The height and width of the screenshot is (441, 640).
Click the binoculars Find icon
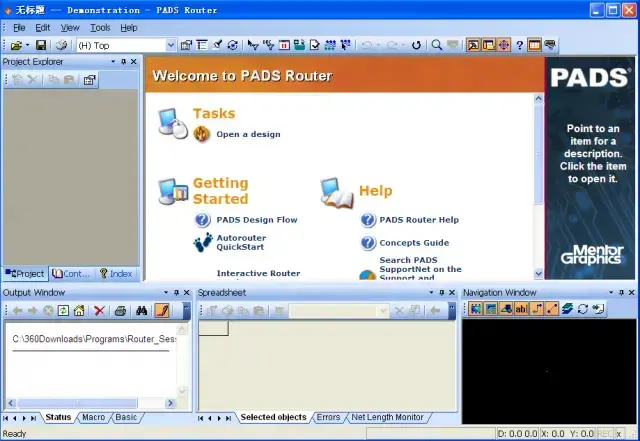tap(142, 311)
